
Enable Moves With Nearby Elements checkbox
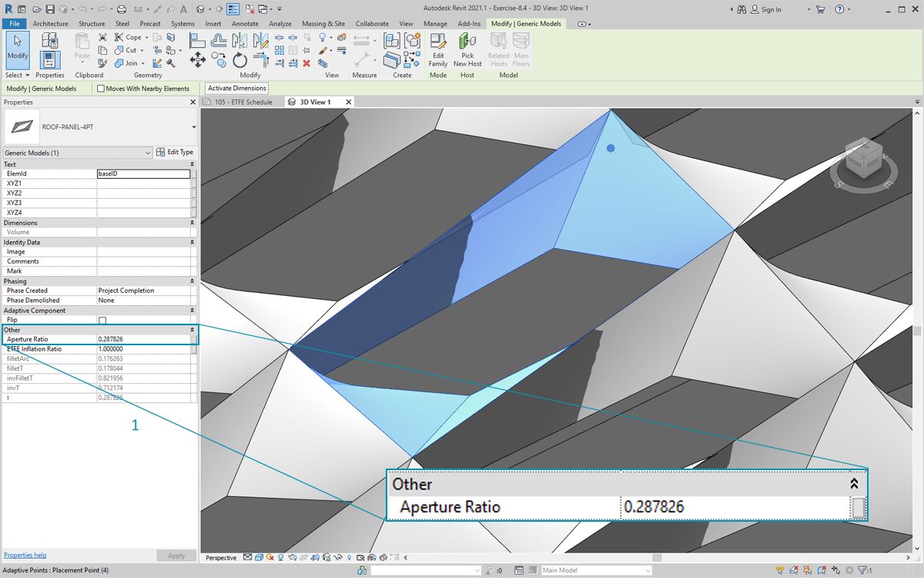pos(101,89)
